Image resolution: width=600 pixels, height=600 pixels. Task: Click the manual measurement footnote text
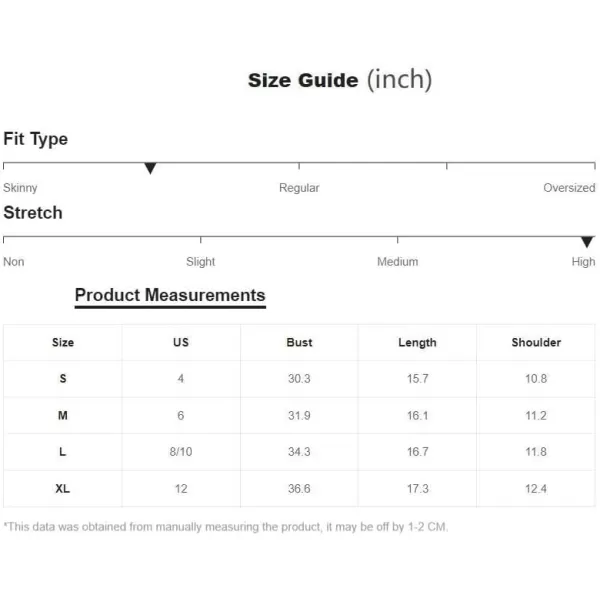(x=225, y=527)
